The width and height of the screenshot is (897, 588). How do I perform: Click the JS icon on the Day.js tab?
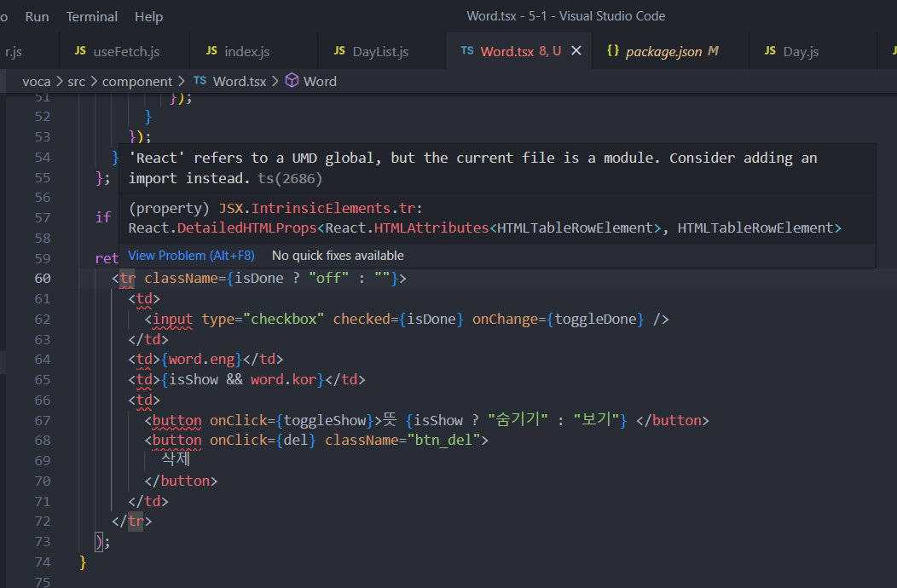coord(769,50)
